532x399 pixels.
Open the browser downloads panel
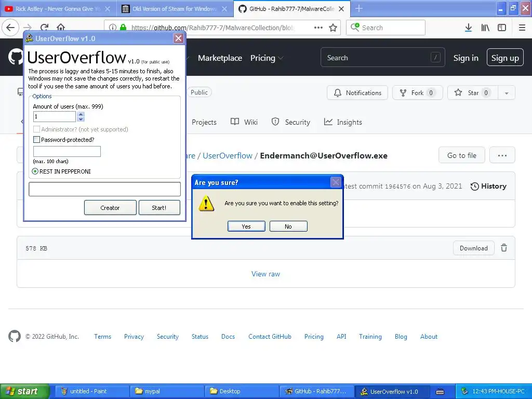pyautogui.click(x=468, y=28)
